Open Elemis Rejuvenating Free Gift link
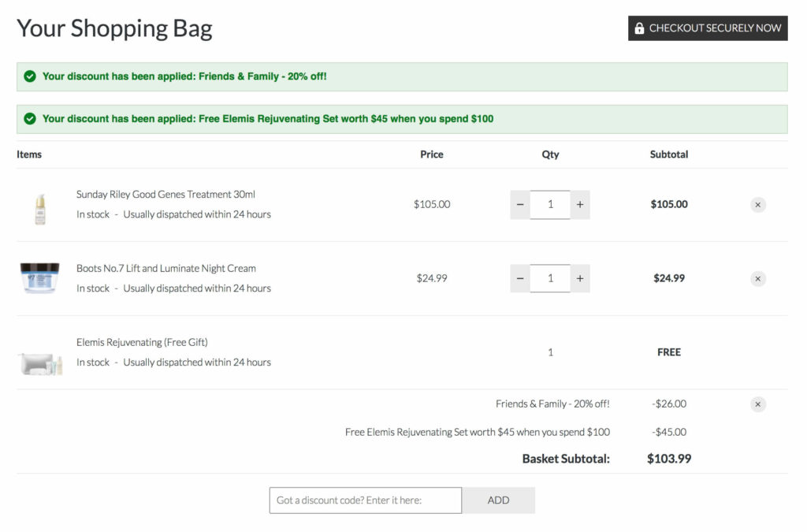The height and width of the screenshot is (532, 807). click(x=142, y=342)
